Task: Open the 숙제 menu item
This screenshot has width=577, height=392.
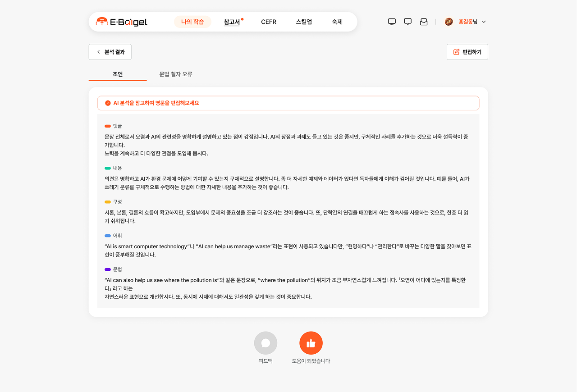Action: [336, 21]
